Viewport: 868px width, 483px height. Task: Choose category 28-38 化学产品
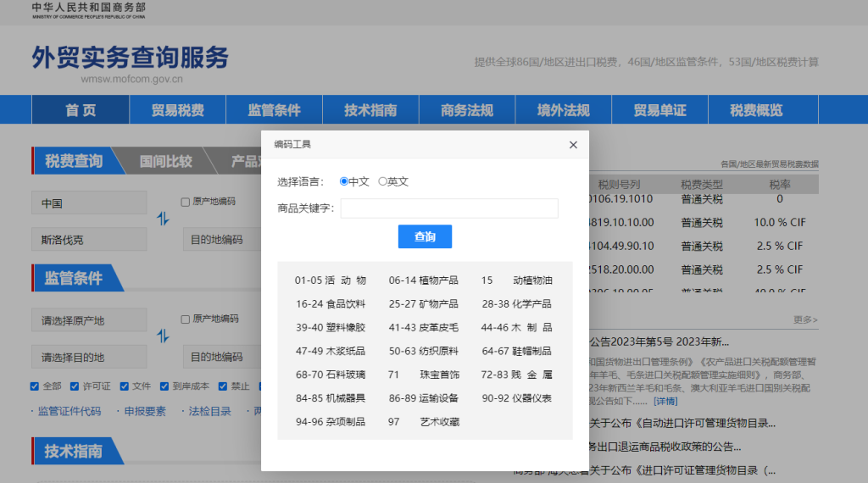[x=516, y=303]
